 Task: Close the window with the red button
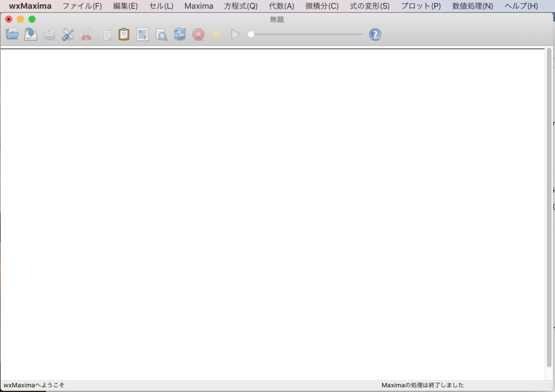pos(9,19)
